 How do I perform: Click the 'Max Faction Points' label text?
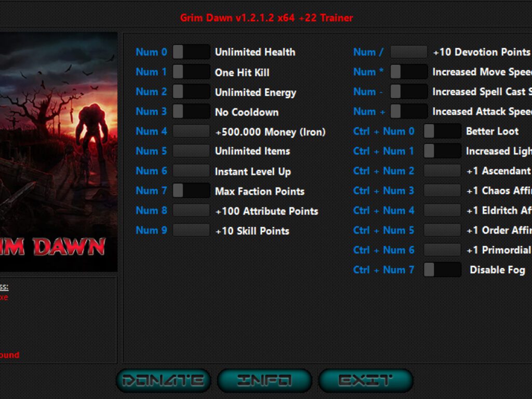click(260, 191)
